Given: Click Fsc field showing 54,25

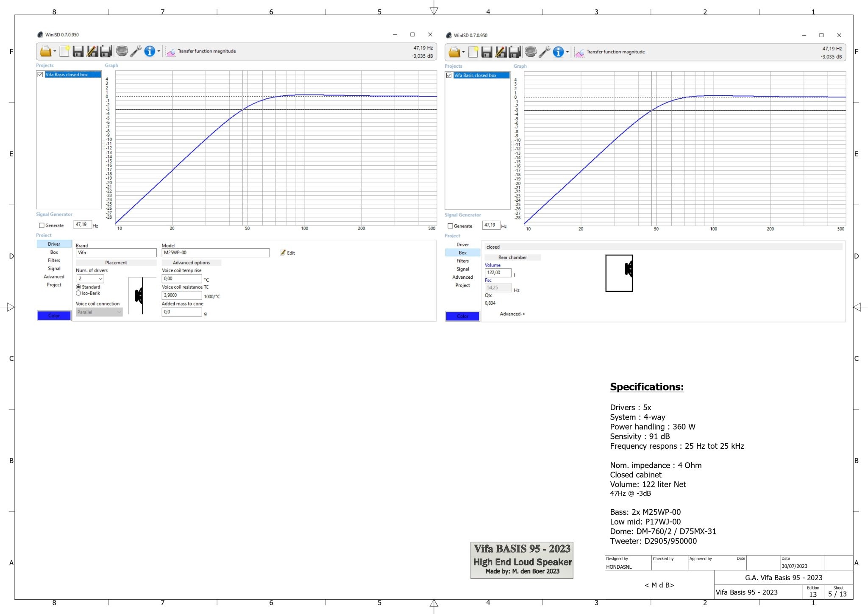Looking at the screenshot, I should 498,288.
